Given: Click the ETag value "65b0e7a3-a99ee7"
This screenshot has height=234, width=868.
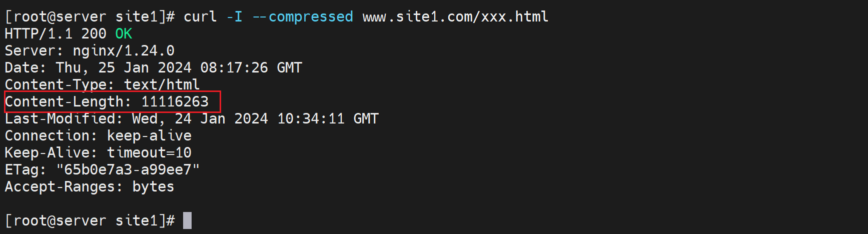Looking at the screenshot, I should 128,169.
